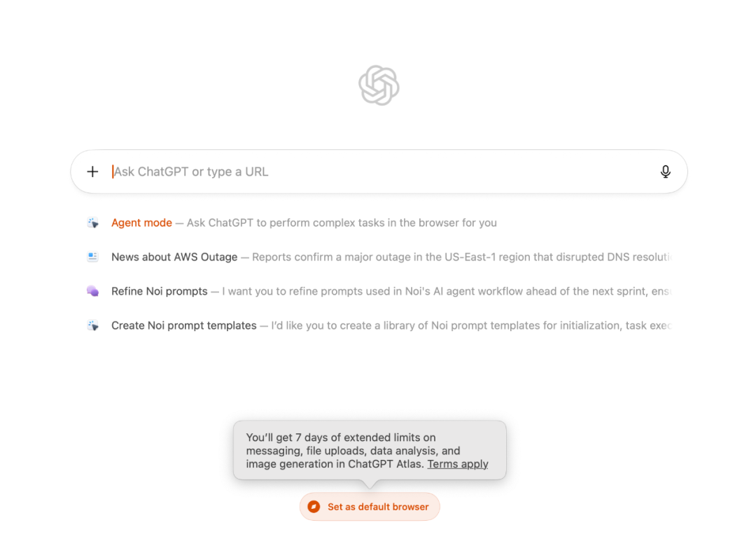Click the purple chat icon beside Refine Noi prompts

pyautogui.click(x=92, y=291)
